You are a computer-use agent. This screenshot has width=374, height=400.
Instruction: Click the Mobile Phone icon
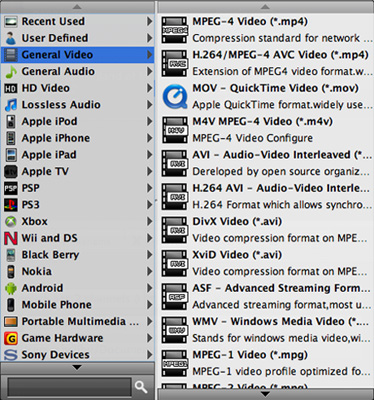click(11, 305)
